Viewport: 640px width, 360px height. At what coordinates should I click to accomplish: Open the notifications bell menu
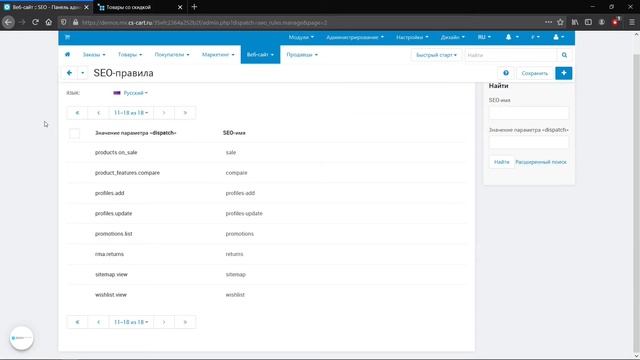[512, 37]
